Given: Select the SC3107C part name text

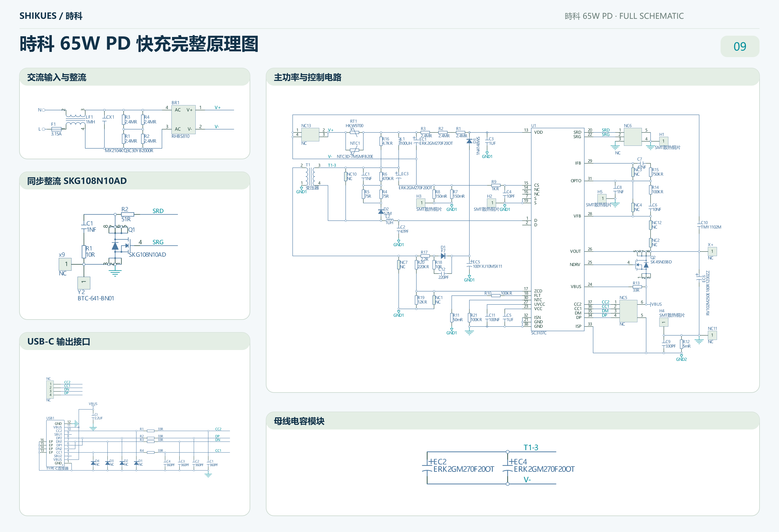Looking at the screenshot, I should pyautogui.click(x=539, y=333).
